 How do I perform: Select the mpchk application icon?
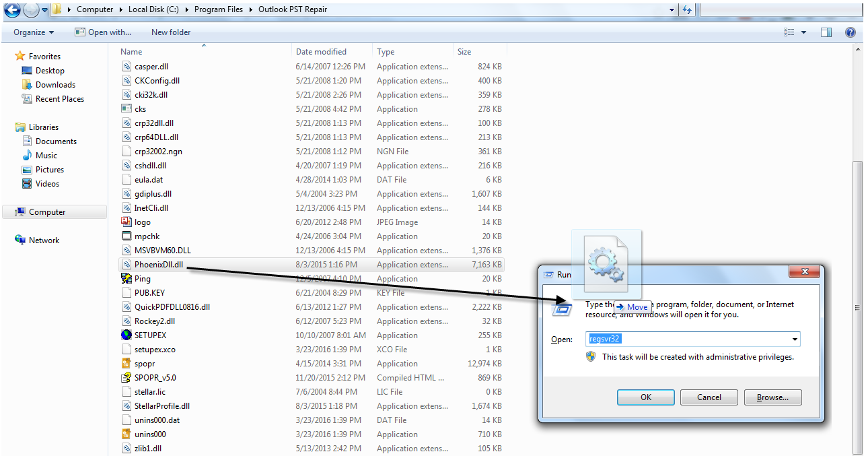pyautogui.click(x=126, y=236)
